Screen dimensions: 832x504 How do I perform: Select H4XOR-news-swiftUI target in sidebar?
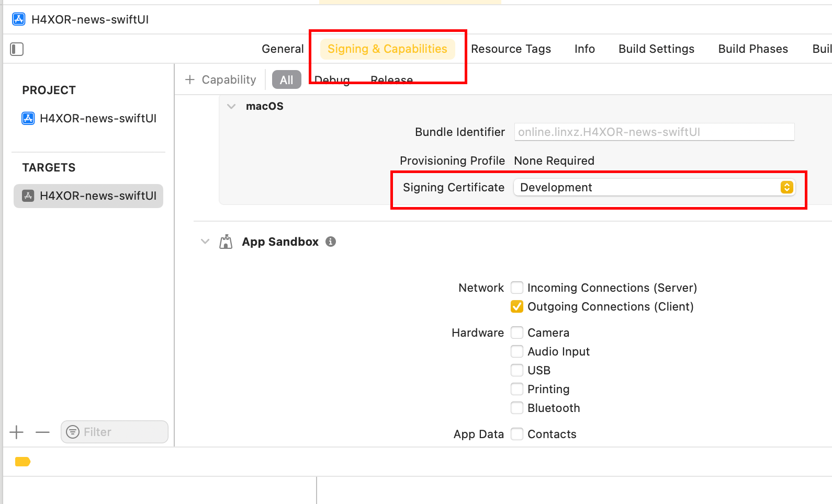click(x=88, y=196)
